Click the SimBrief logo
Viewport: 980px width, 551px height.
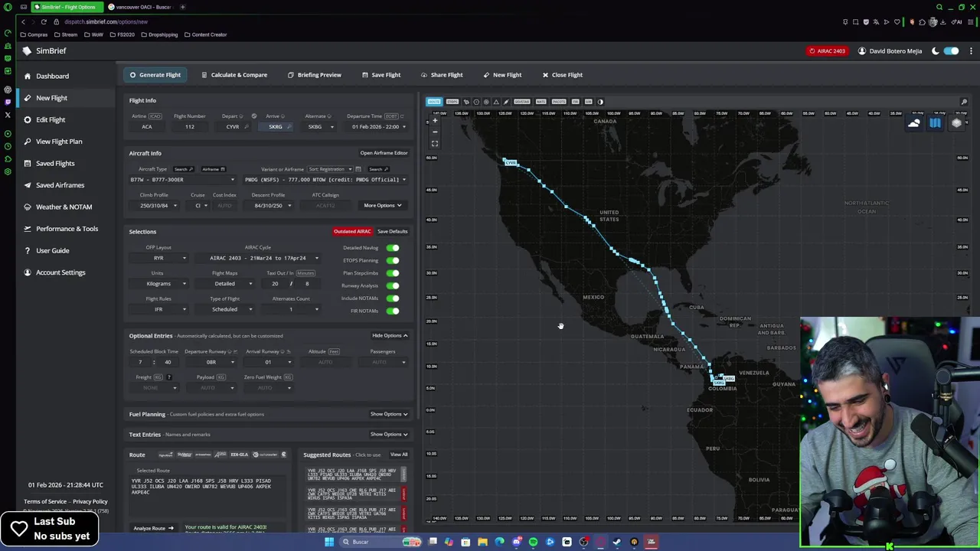click(x=44, y=51)
